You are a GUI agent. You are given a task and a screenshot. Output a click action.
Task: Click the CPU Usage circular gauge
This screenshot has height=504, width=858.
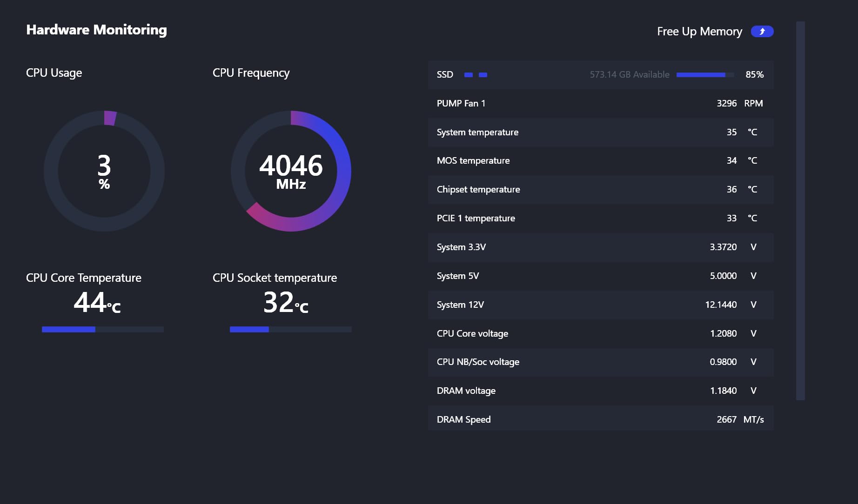[104, 171]
